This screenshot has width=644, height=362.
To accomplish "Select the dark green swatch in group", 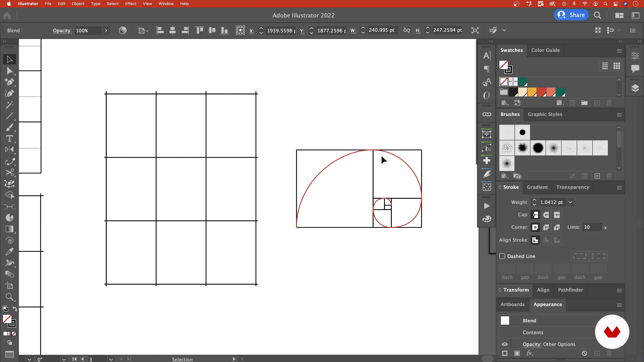I will [560, 92].
